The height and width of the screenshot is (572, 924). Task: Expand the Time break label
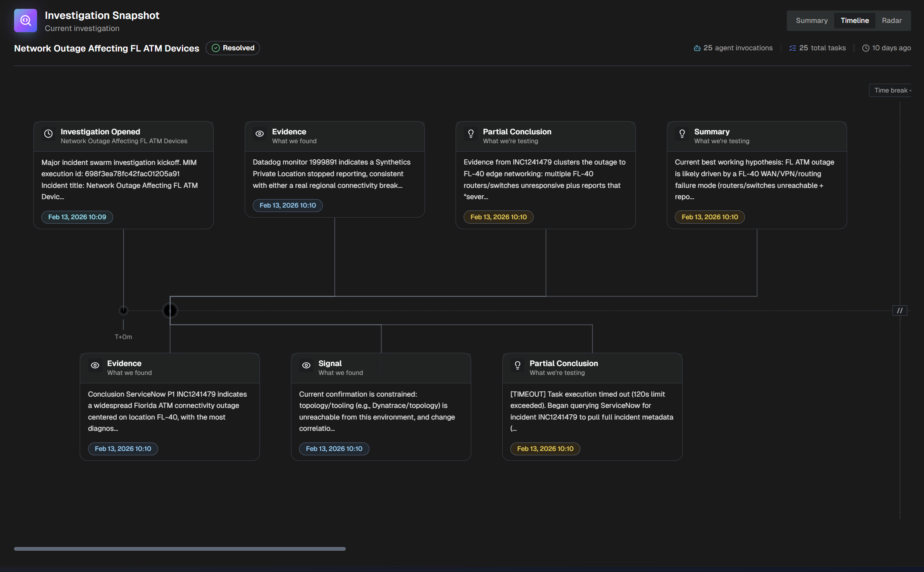pyautogui.click(x=891, y=91)
